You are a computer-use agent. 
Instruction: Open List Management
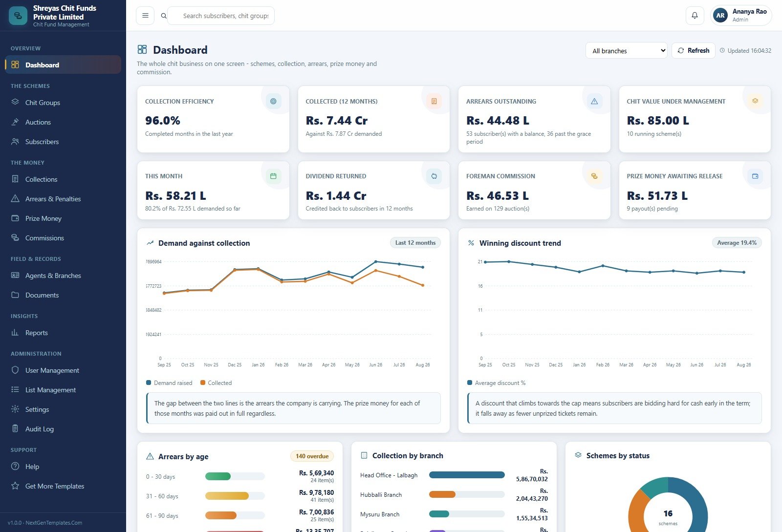(63, 390)
